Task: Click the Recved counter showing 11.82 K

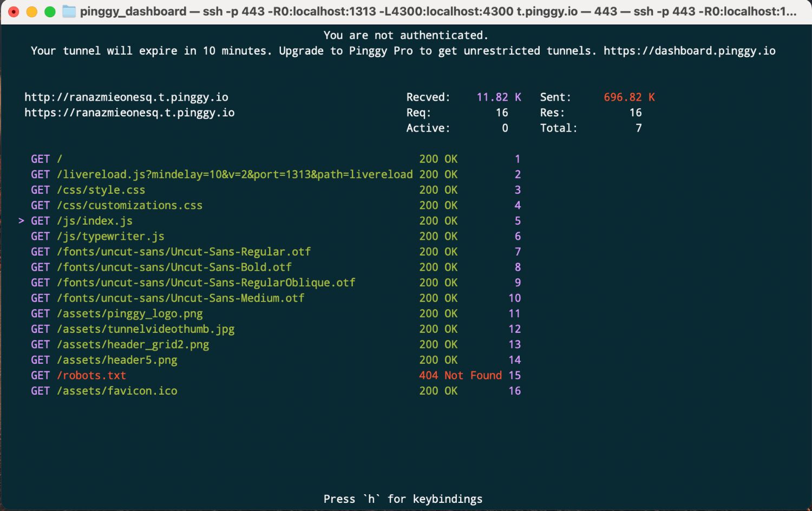Action: 497,97
